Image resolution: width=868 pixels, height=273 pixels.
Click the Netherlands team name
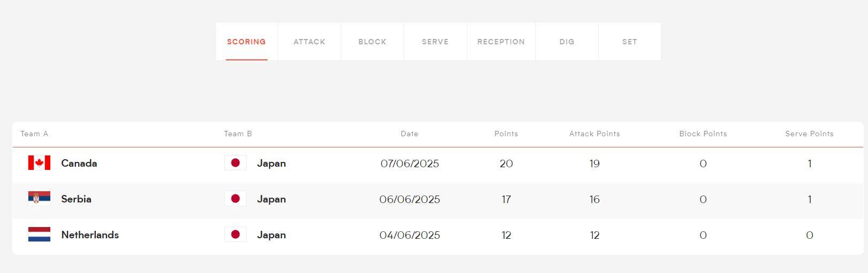[90, 235]
